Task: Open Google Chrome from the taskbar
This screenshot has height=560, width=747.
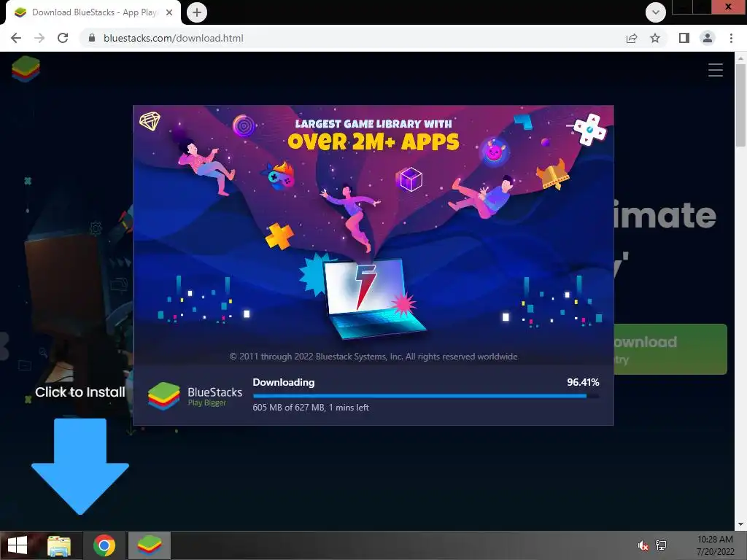Action: tap(104, 545)
